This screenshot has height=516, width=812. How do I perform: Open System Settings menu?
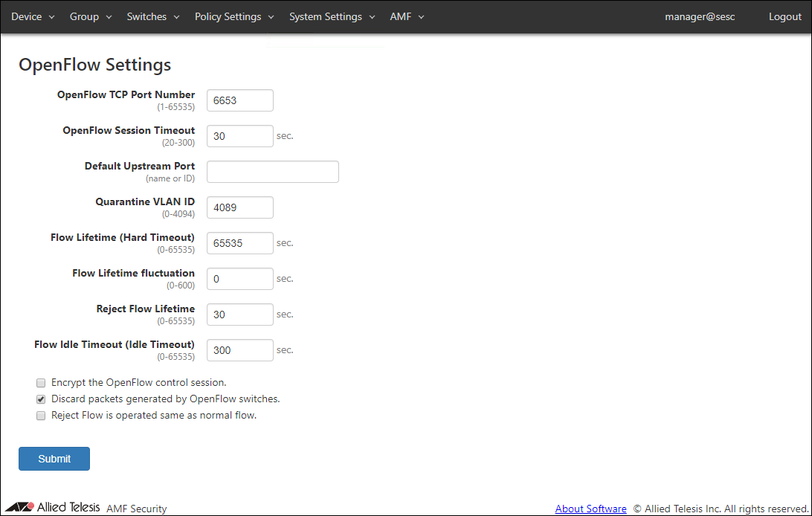click(332, 16)
